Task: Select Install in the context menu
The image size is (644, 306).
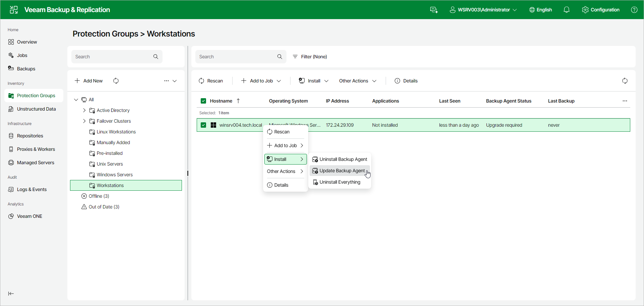Action: pos(285,159)
